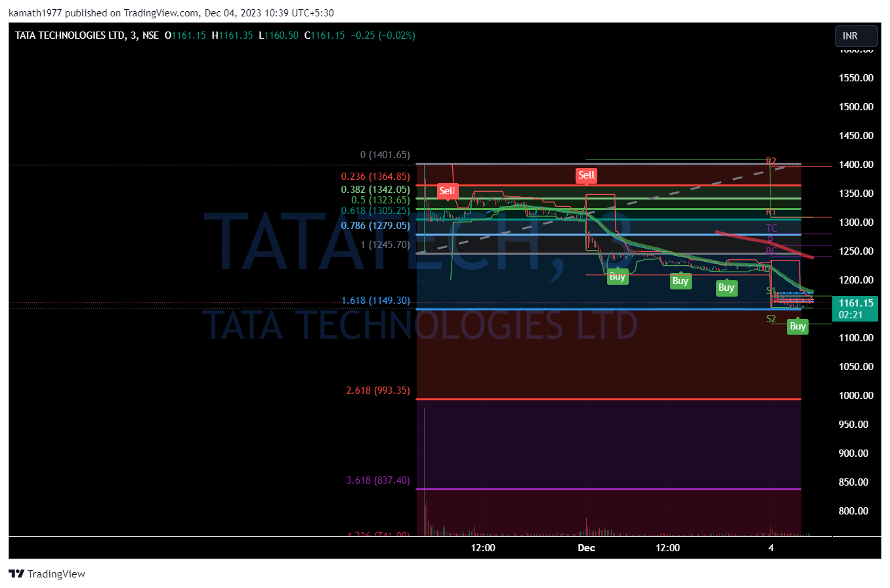Click the Dec date on time axis

pos(586,547)
